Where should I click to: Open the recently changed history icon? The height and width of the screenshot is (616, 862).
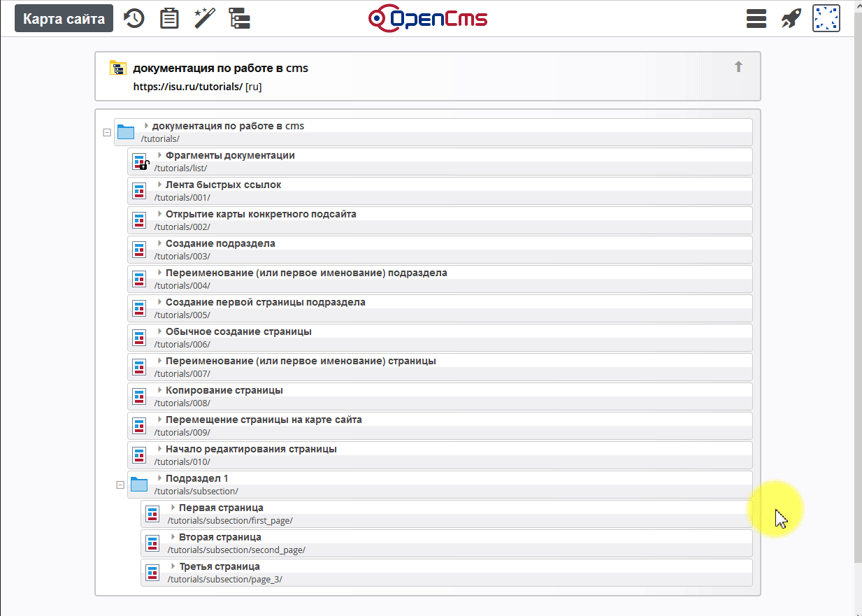point(134,19)
